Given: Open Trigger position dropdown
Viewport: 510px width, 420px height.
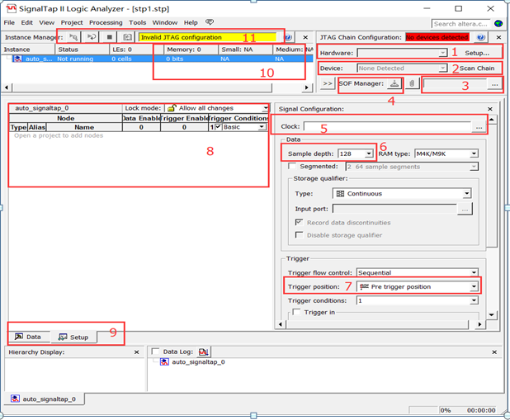Looking at the screenshot, I should (x=474, y=286).
